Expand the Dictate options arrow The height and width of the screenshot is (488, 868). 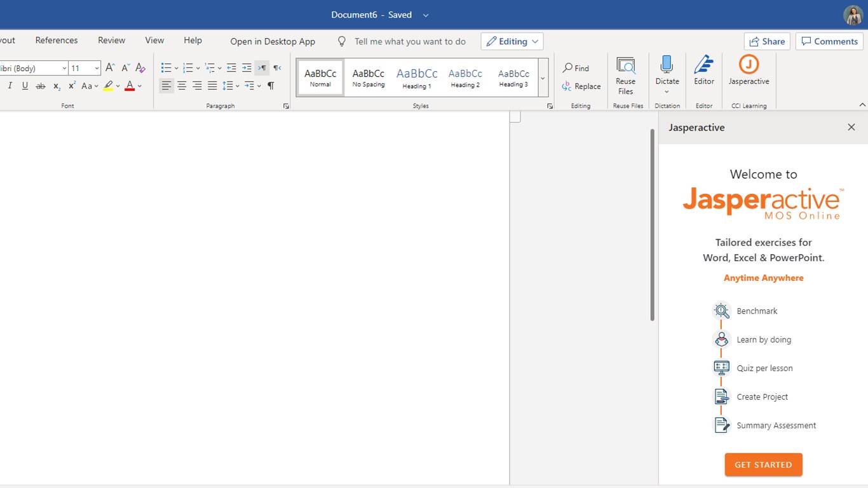coord(667,92)
